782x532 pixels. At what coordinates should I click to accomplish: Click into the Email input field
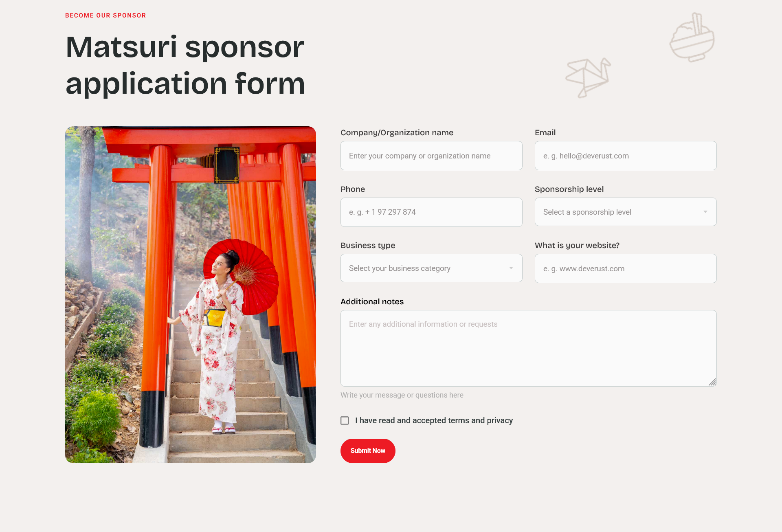tap(626, 156)
